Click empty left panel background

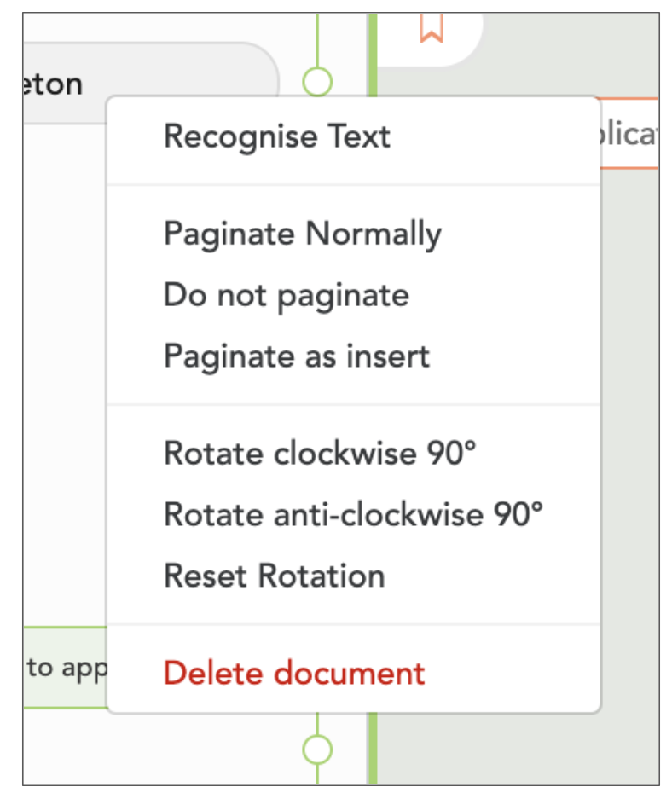coord(65,374)
